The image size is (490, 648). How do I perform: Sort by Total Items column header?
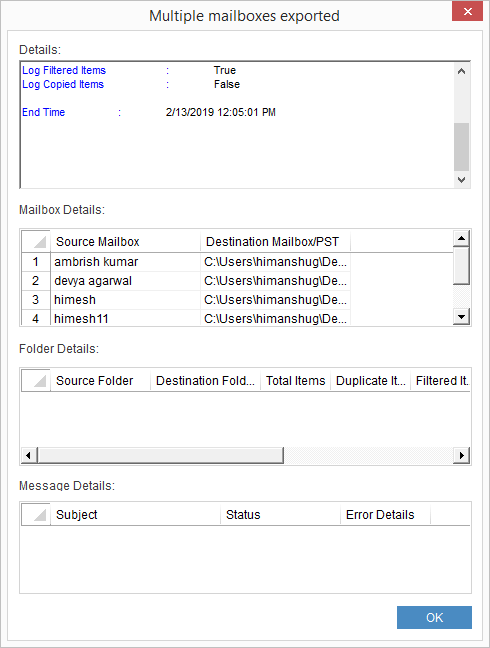(x=295, y=380)
